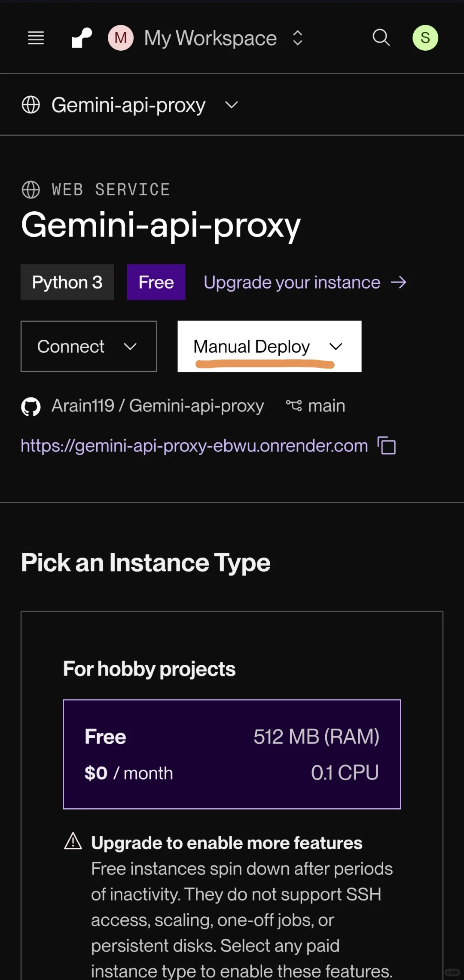Image resolution: width=464 pixels, height=980 pixels.
Task: Click the GitHub octocat icon
Action: click(31, 407)
